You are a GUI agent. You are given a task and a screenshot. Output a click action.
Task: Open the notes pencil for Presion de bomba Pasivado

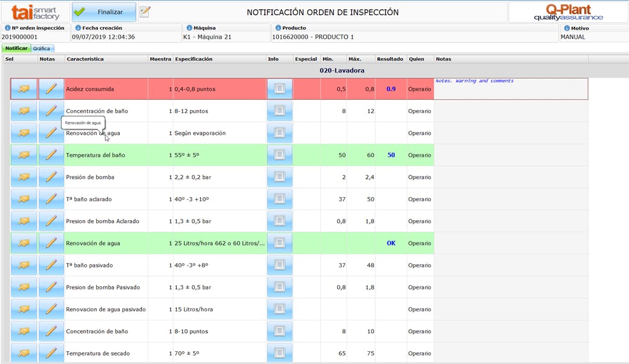pos(51,287)
